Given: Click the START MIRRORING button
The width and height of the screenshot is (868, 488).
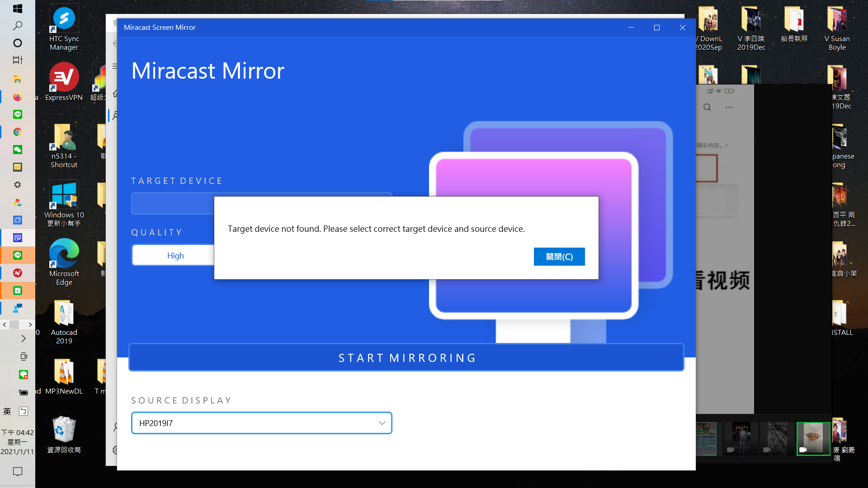Looking at the screenshot, I should [406, 357].
